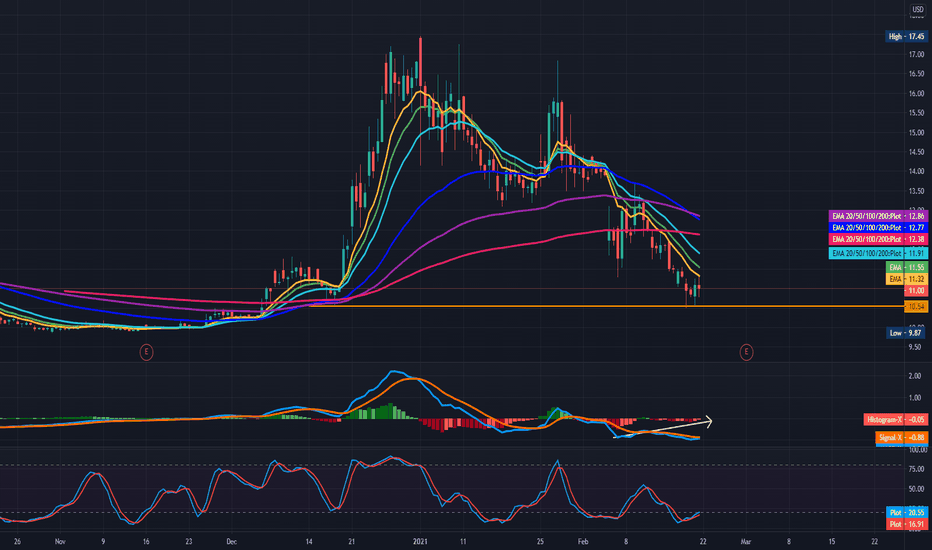Click the Feb label on time axis
This screenshot has height=550, width=932.
(583, 542)
